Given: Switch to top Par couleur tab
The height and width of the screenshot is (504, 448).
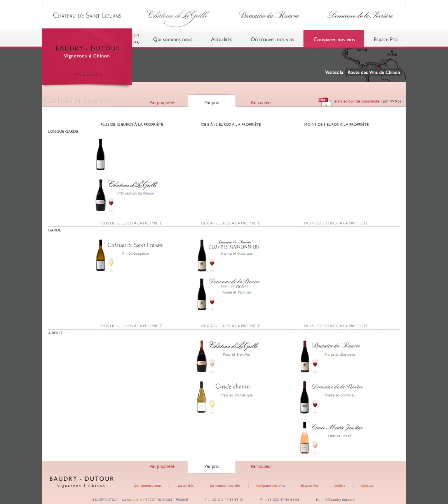Looking at the screenshot, I should point(261,103).
